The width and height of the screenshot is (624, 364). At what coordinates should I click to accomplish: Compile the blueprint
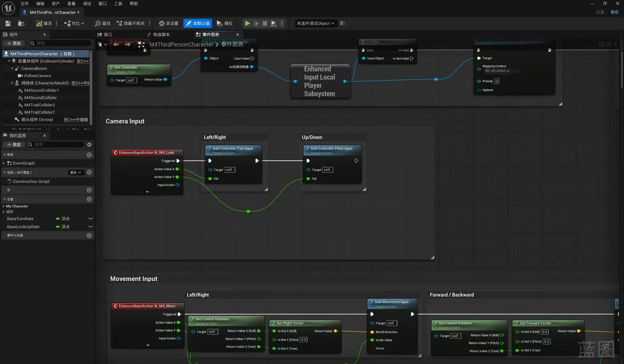click(44, 23)
